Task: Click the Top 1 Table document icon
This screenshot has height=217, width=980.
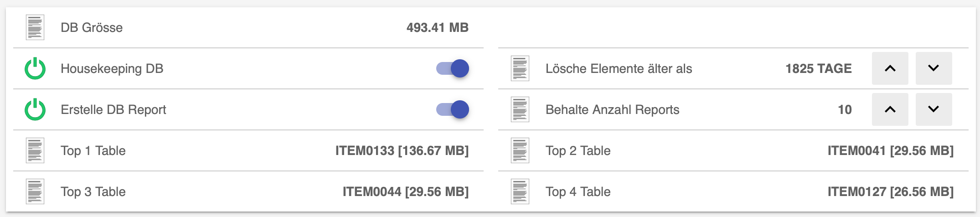Action: (35, 150)
